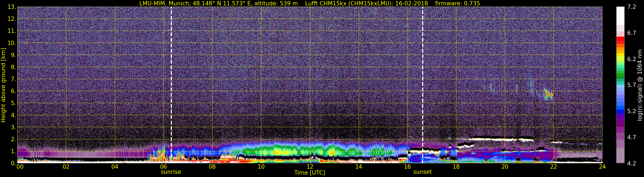644x177 pixels.
Task: Click the y-axis tick label '6.'
Action: pyautogui.click(x=13, y=91)
